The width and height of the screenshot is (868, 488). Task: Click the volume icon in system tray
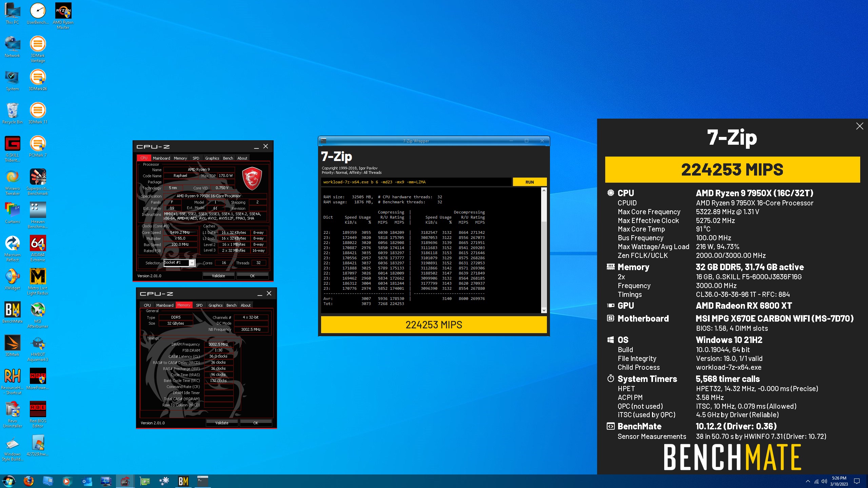pos(824,481)
